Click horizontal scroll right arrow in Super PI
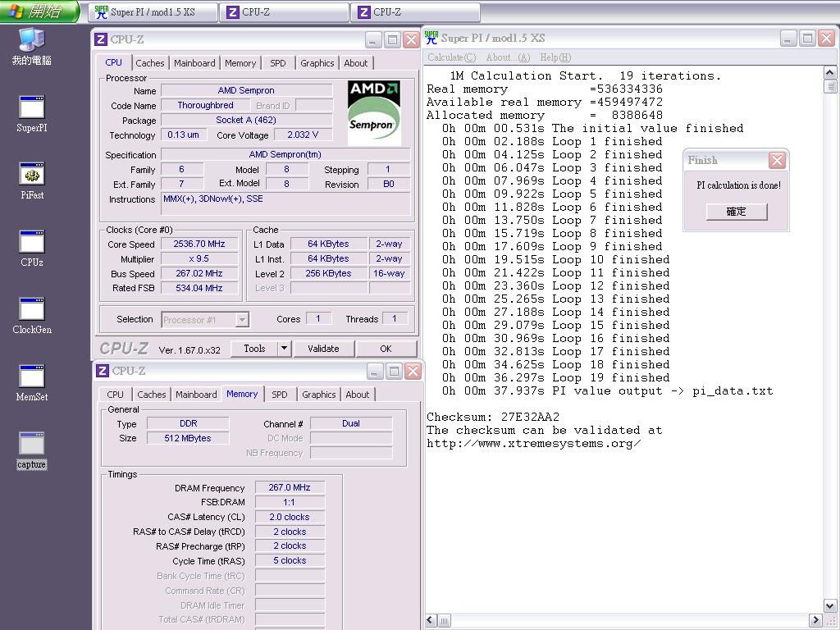 click(x=815, y=620)
